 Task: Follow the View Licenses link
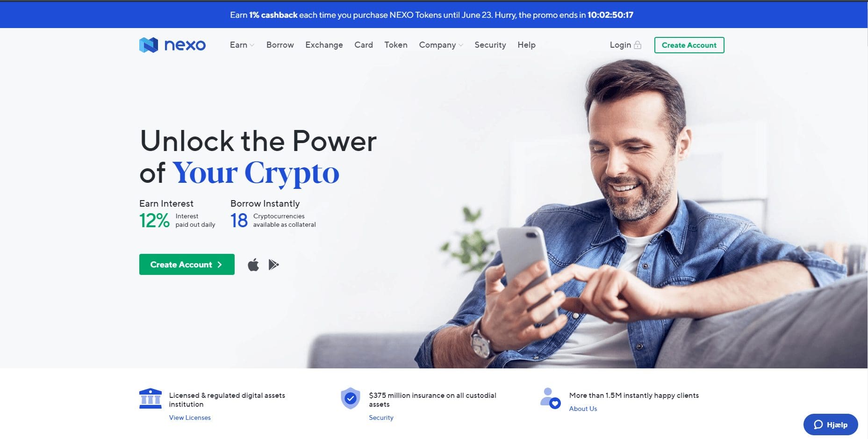190,417
